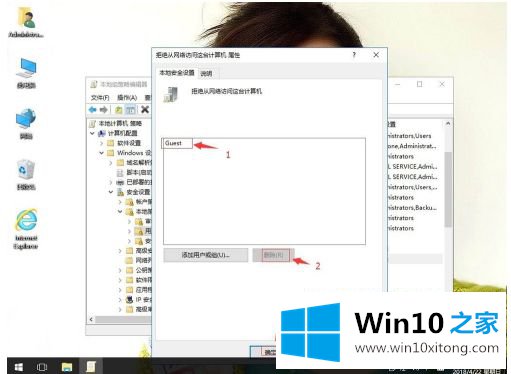The width and height of the screenshot is (511, 374).
Task: Switch to the 说明 tab
Action: [206, 74]
